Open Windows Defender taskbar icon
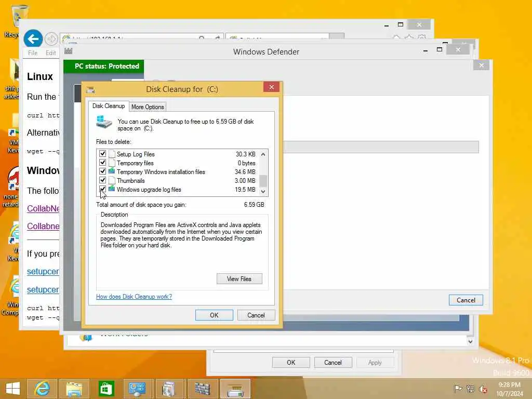The image size is (532, 399). 203,389
